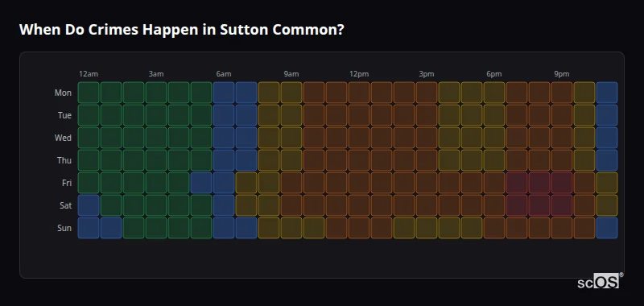Click the Friday 7pm red cell
This screenshot has width=644, height=306.
(517, 182)
